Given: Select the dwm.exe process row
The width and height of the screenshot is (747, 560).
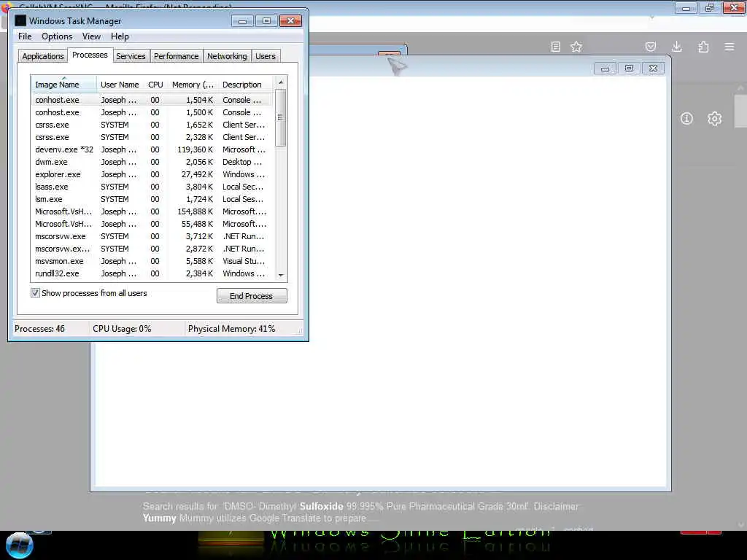Looking at the screenshot, I should tap(152, 162).
